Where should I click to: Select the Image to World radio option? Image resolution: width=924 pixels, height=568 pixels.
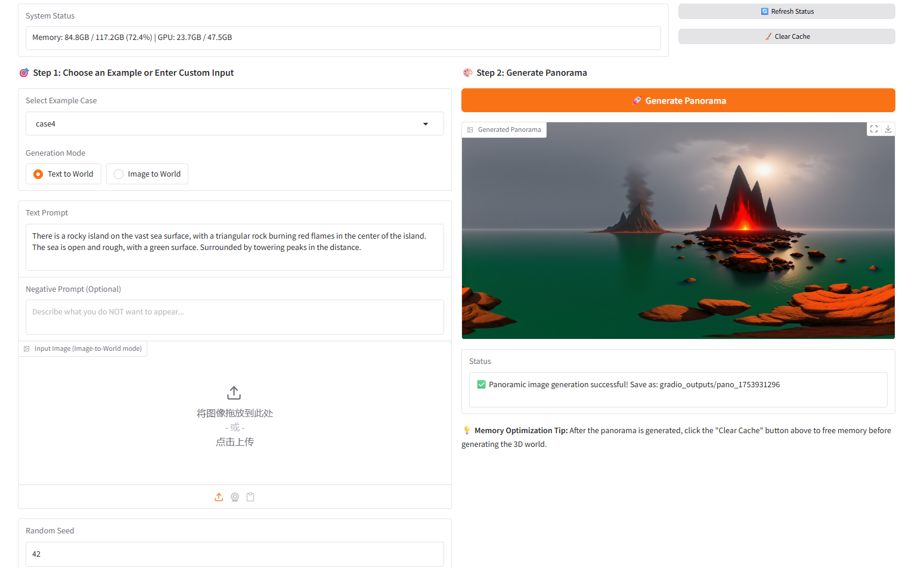(x=119, y=174)
